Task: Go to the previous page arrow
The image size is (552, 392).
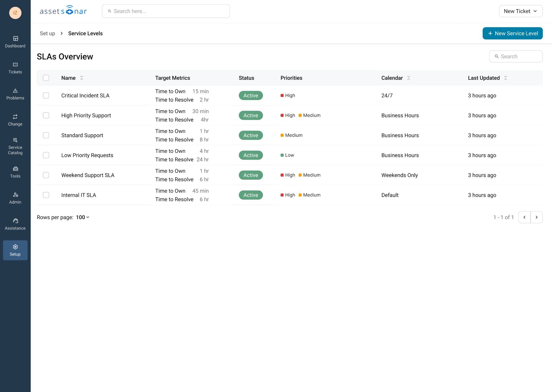Action: pyautogui.click(x=524, y=217)
